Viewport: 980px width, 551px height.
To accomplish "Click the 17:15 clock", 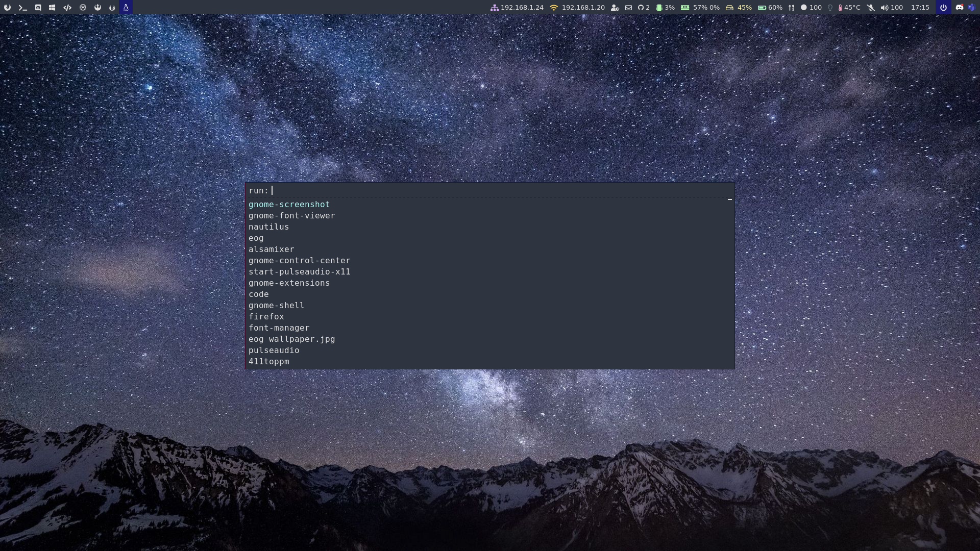I will tap(920, 8).
